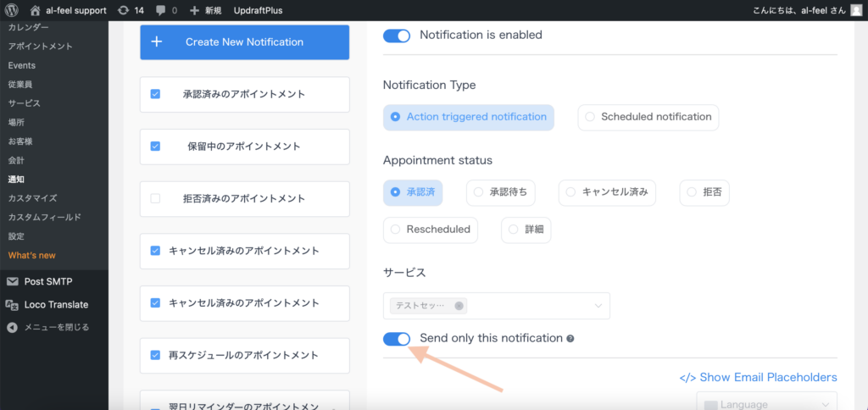Click the Loco Translate icon

coord(12,305)
